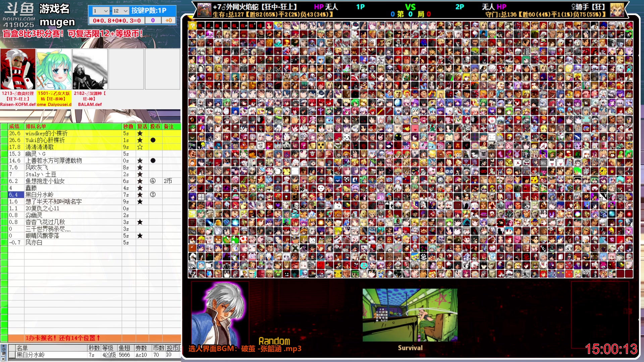Click the queue name 幽灵丶G
Viewport: 644px width, 362px height.
(36, 154)
